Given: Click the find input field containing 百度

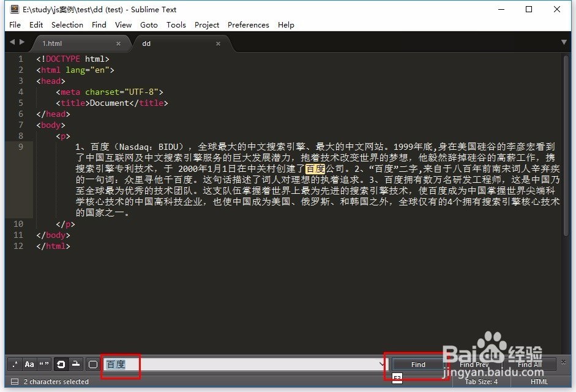Looking at the screenshot, I should click(245, 364).
